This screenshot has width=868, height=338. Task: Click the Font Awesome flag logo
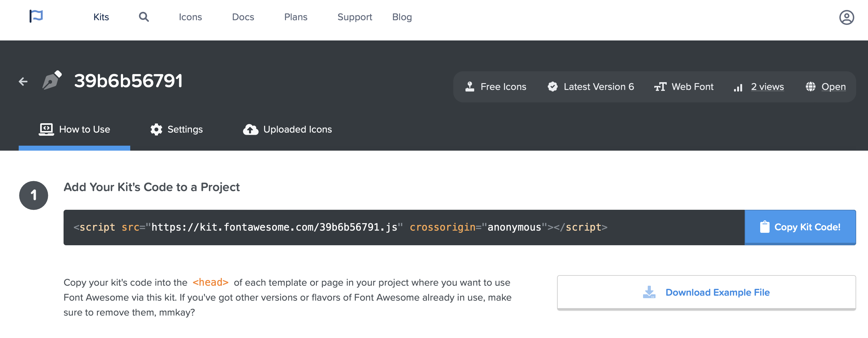36,16
